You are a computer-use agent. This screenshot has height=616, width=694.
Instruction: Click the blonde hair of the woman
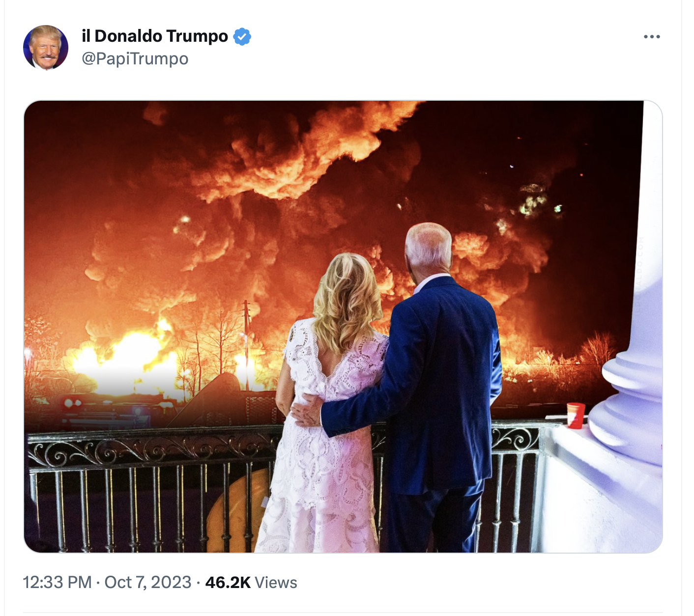[x=347, y=300]
